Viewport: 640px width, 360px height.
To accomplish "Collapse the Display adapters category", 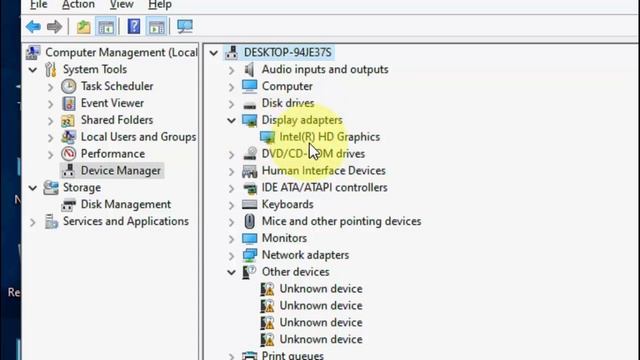I will click(x=231, y=120).
